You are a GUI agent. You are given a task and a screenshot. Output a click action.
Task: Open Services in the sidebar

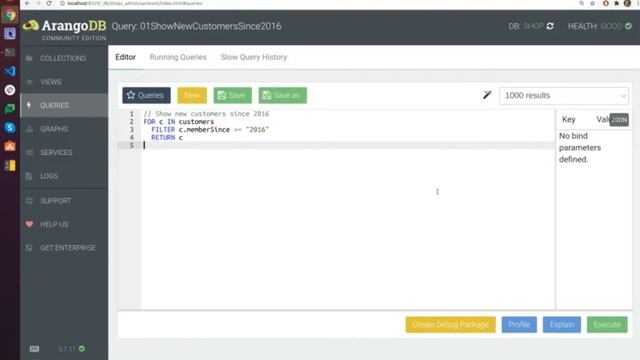click(x=64, y=153)
